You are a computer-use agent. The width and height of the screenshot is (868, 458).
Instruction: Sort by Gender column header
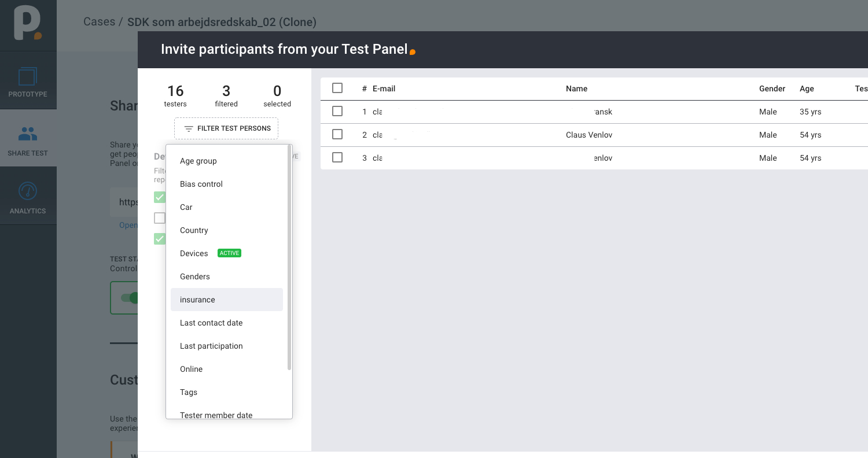tap(772, 88)
